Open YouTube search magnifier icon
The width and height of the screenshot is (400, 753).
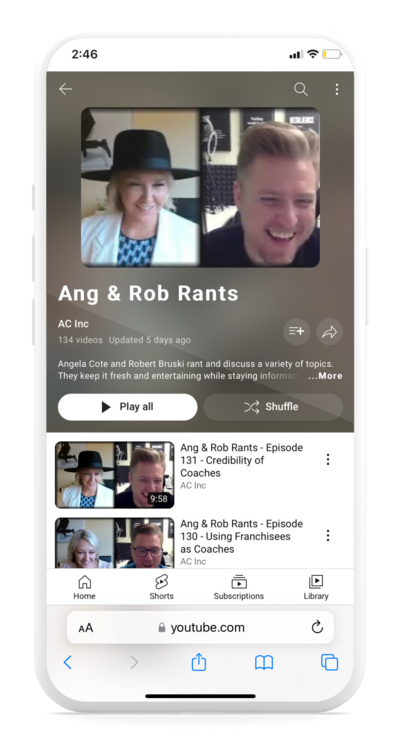coord(301,89)
